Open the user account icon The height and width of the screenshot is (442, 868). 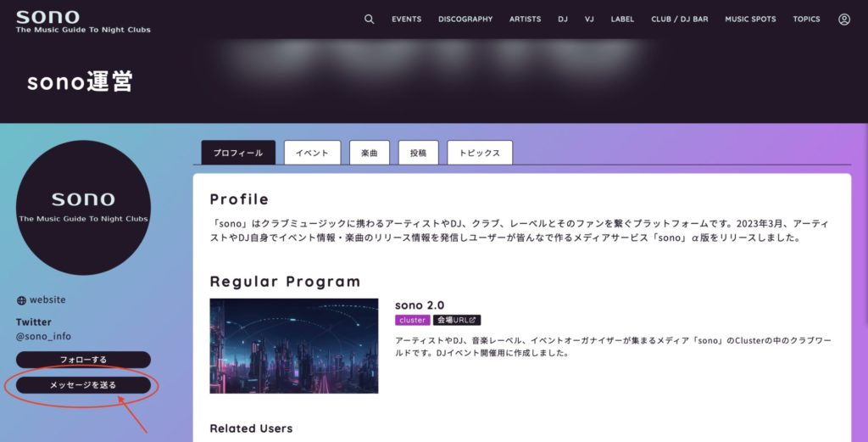coord(843,20)
